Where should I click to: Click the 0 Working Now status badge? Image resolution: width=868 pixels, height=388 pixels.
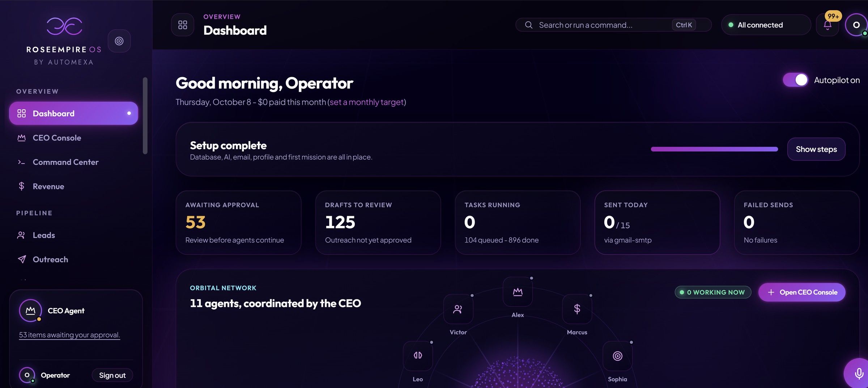tap(713, 292)
